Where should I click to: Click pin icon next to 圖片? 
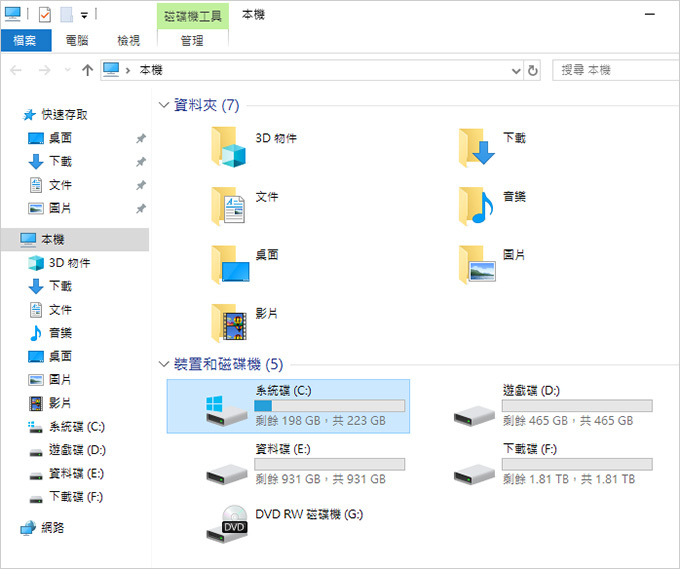click(141, 209)
